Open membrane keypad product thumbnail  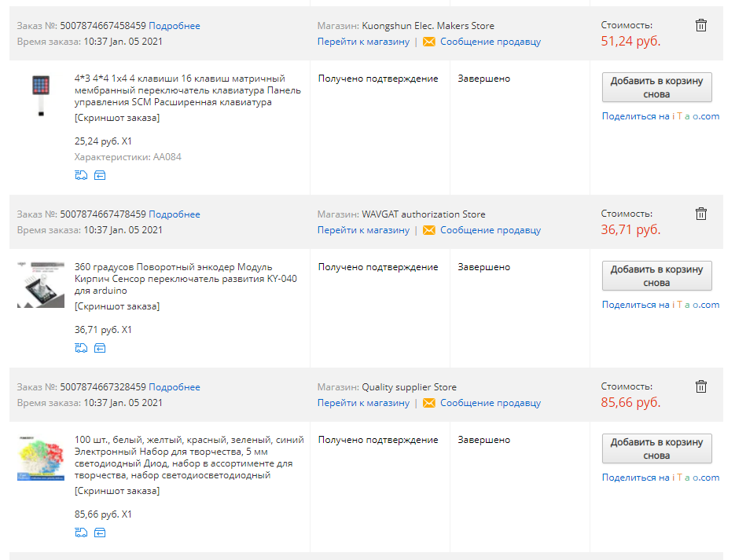pyautogui.click(x=40, y=95)
